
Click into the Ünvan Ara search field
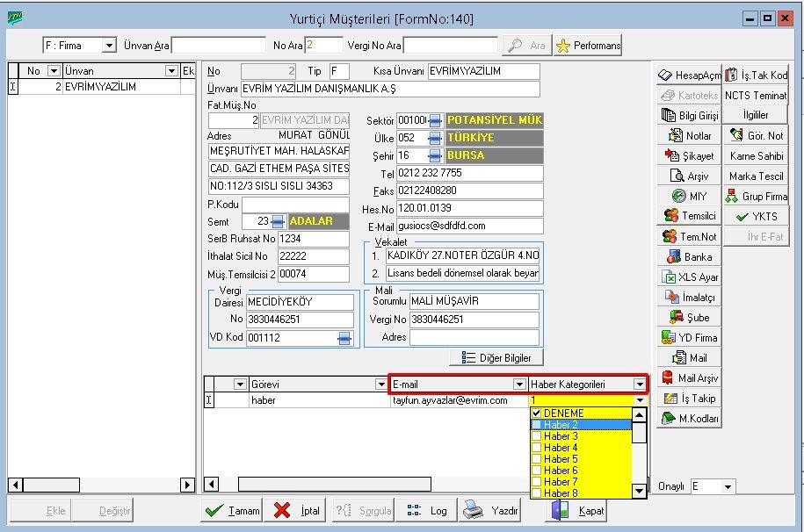218,46
